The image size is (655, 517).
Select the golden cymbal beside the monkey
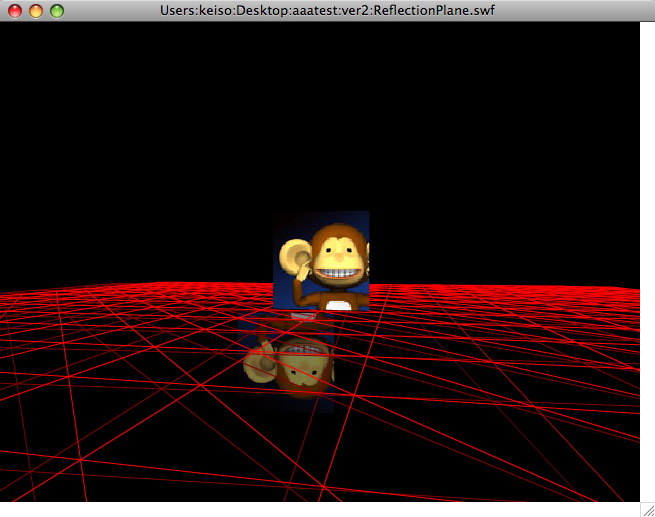(293, 257)
